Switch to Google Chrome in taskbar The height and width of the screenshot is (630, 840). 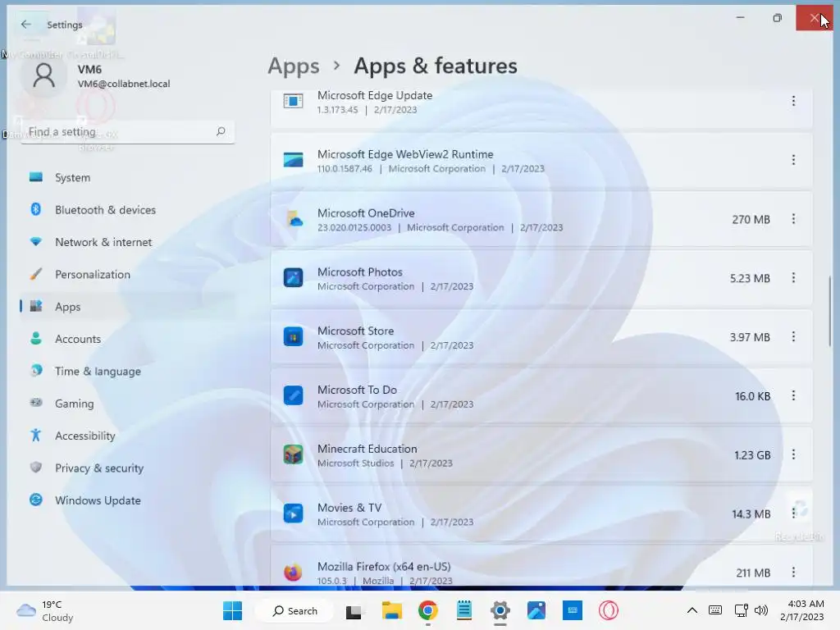click(x=427, y=610)
